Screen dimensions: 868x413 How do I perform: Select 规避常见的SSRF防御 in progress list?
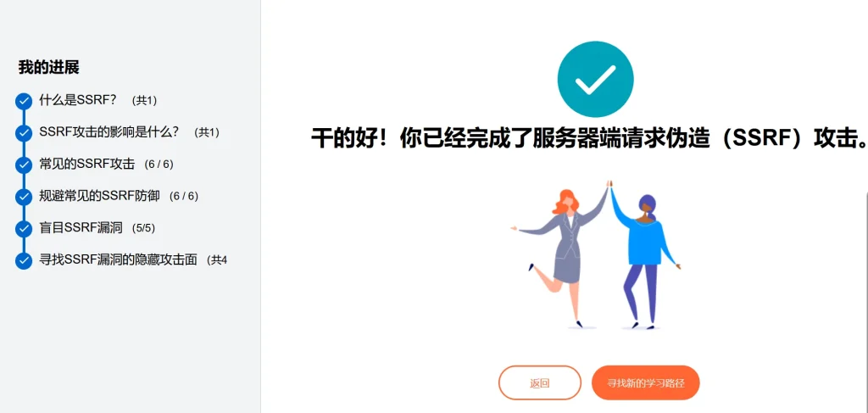pyautogui.click(x=100, y=195)
